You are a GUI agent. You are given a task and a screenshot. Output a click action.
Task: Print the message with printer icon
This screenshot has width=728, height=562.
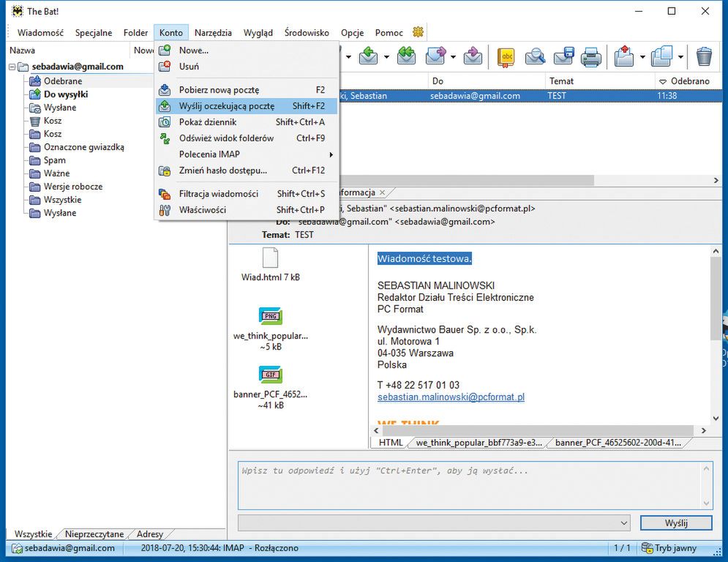pos(591,56)
